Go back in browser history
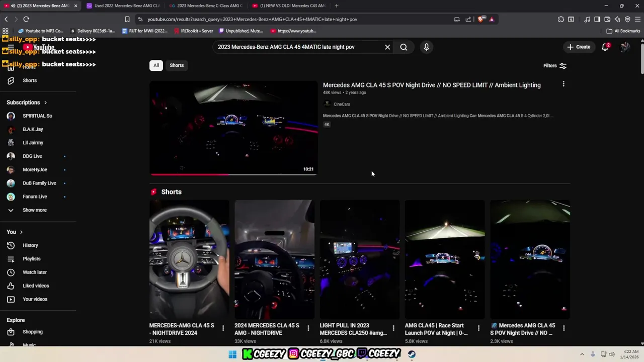The width and height of the screenshot is (644, 362). pyautogui.click(x=6, y=19)
